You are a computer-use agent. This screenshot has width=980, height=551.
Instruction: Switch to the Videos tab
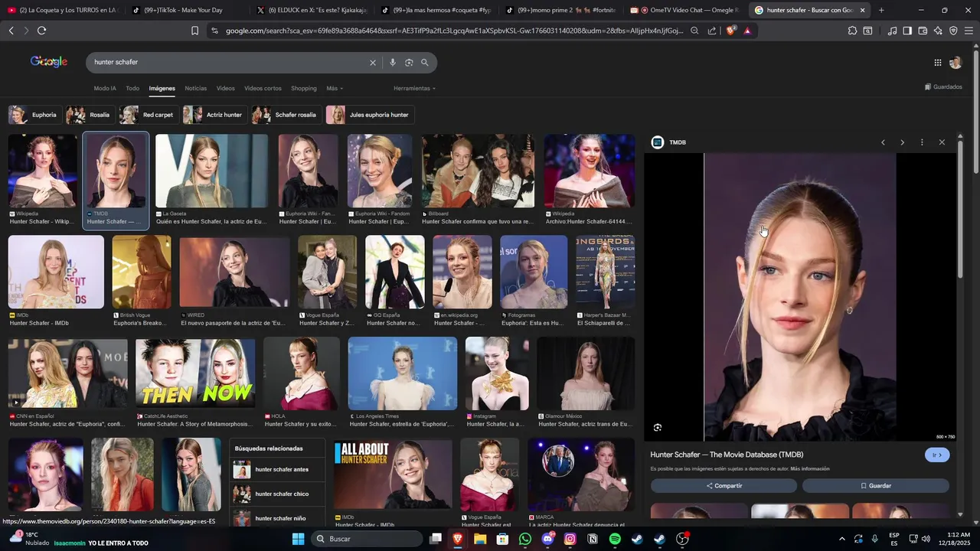[225, 89]
